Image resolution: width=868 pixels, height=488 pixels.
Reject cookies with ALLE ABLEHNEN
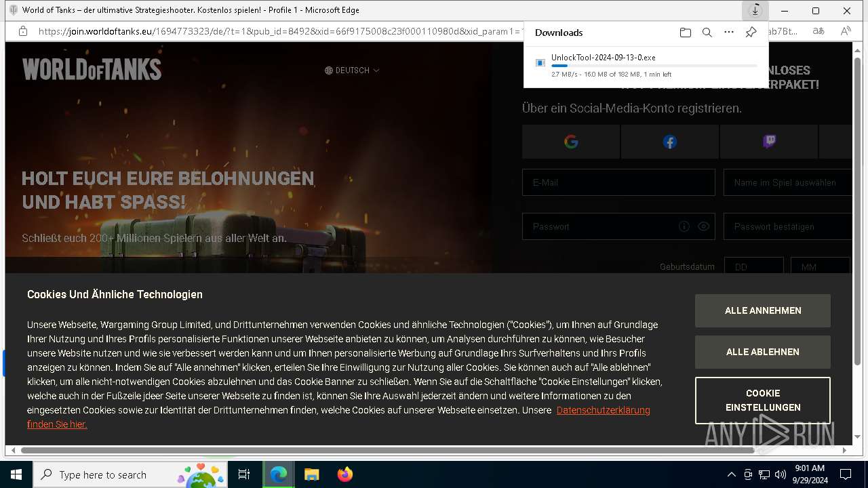coord(763,352)
